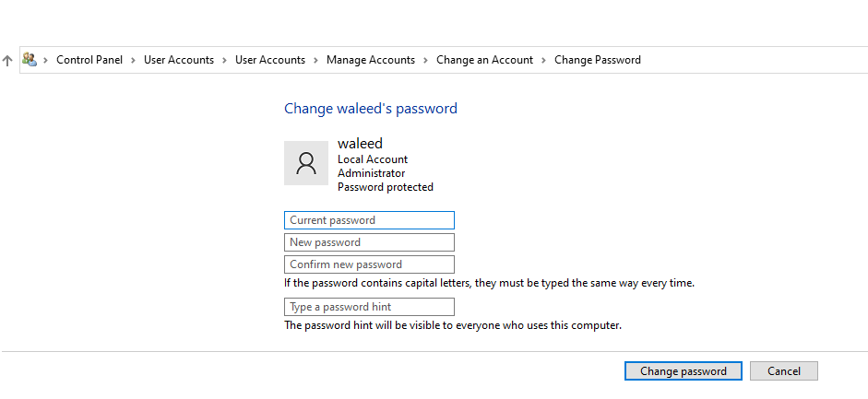The width and height of the screenshot is (868, 399).
Task: Open first User Accounts breadcrumb
Action: [x=179, y=60]
